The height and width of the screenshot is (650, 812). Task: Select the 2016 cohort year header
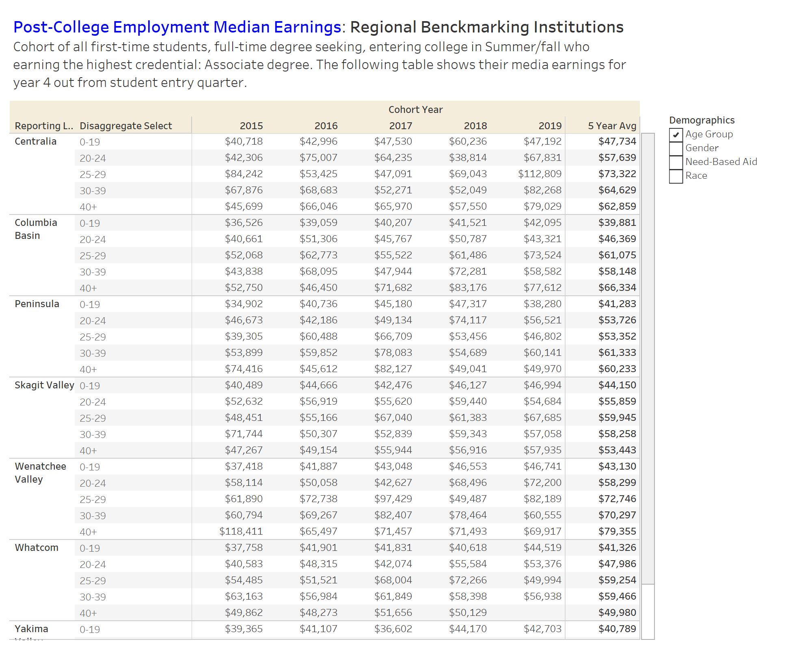(326, 126)
